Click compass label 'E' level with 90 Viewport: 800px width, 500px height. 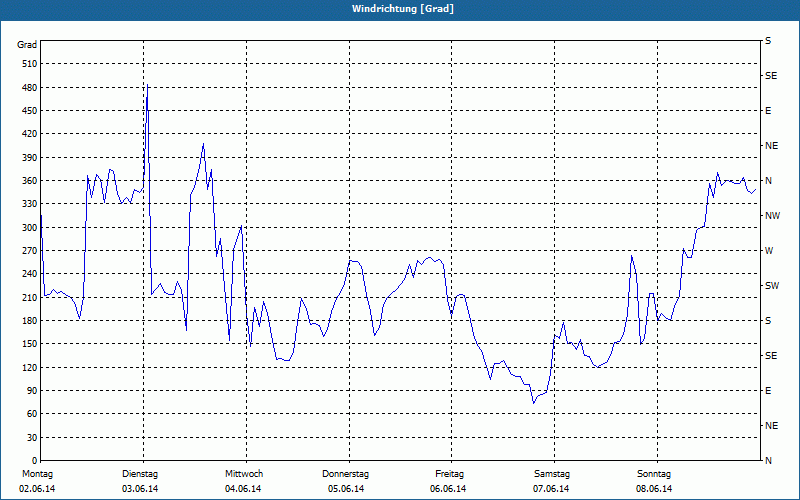pos(768,391)
